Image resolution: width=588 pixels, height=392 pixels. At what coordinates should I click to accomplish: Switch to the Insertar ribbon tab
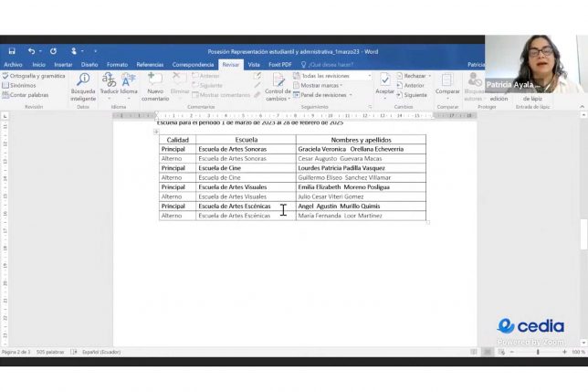point(63,65)
